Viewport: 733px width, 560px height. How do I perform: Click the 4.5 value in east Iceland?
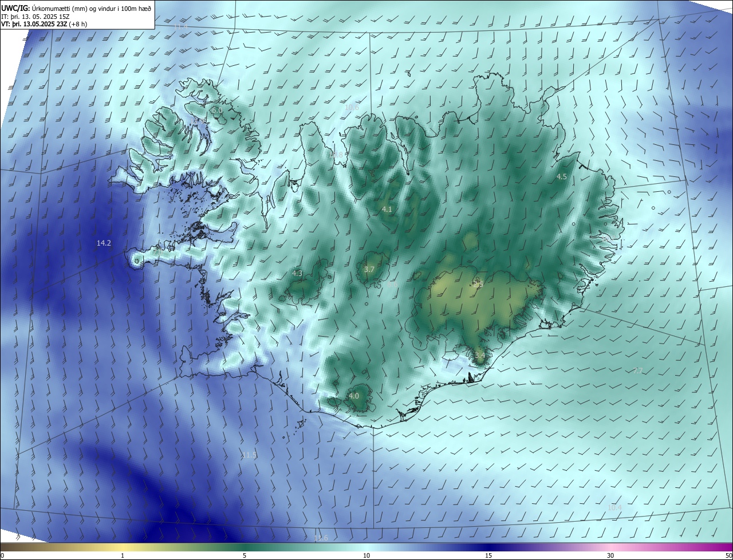(562, 177)
